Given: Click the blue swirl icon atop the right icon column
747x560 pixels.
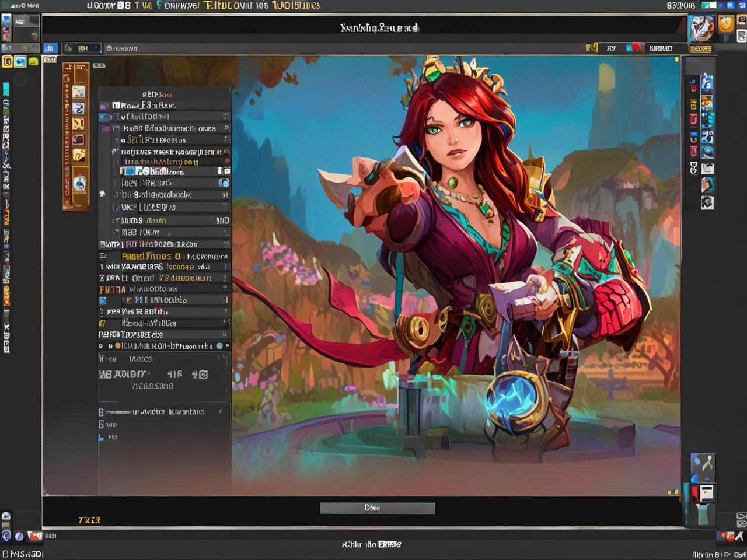Looking at the screenshot, I should (x=707, y=82).
